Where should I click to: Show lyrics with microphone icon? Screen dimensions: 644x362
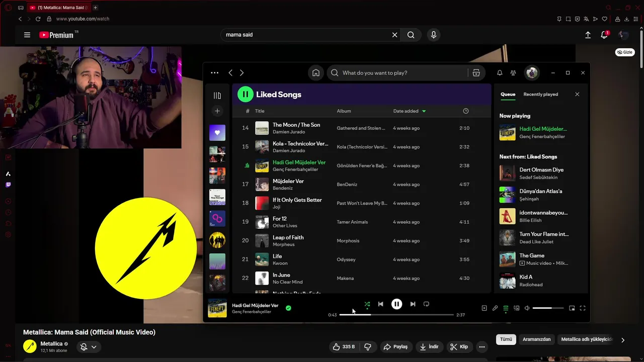click(495, 308)
